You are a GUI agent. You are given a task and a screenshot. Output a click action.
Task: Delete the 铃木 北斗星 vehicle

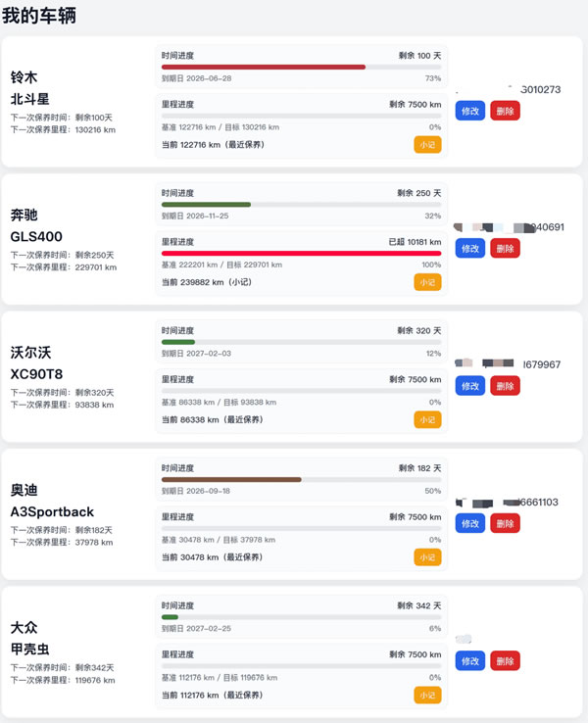tap(505, 111)
